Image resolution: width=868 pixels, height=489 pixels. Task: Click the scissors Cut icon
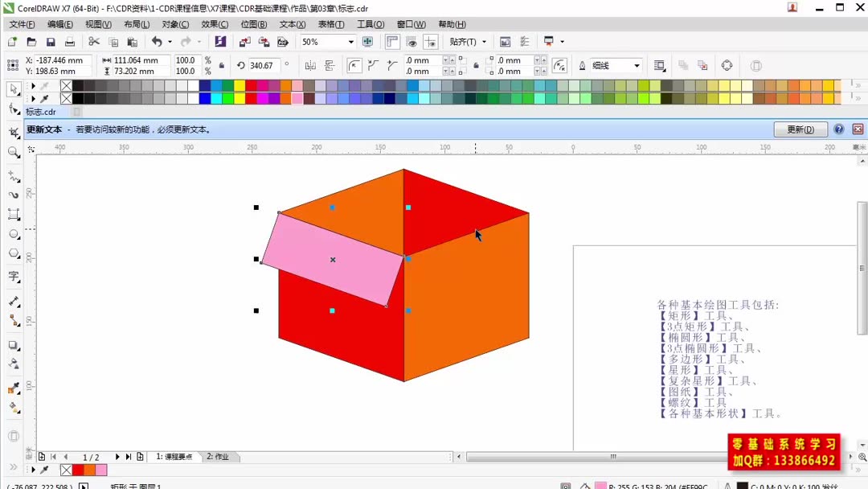(x=94, y=42)
